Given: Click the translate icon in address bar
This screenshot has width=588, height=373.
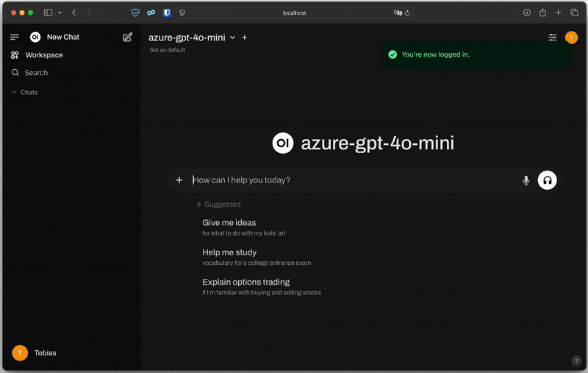Looking at the screenshot, I should point(398,13).
